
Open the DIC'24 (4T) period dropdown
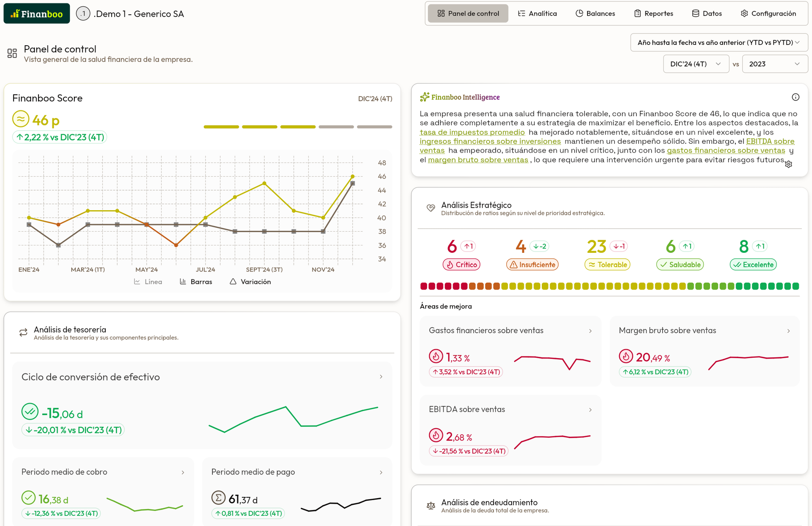(x=696, y=64)
